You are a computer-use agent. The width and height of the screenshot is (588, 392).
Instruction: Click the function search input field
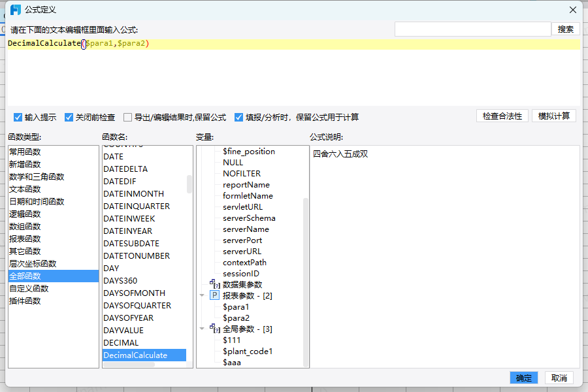click(x=472, y=29)
